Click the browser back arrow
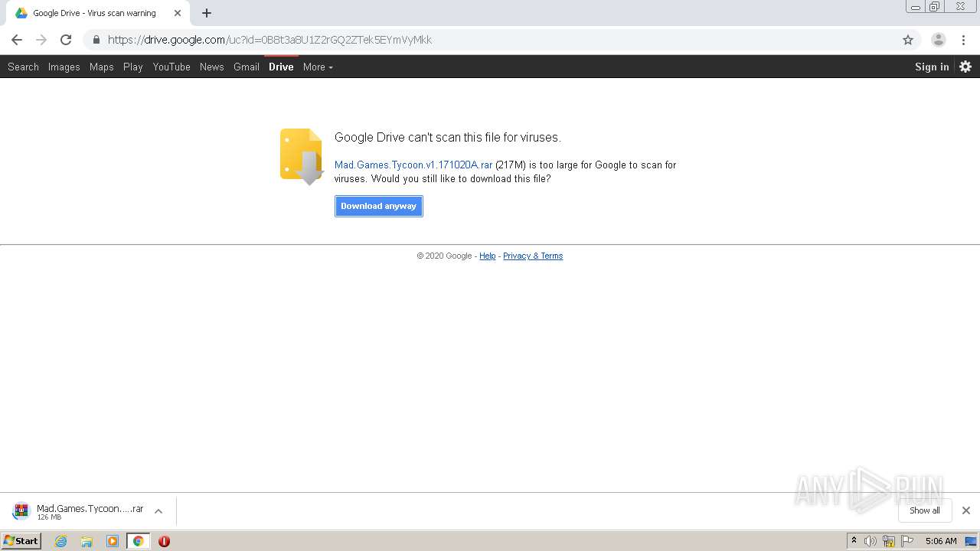The width and height of the screenshot is (980, 551). coord(17,40)
